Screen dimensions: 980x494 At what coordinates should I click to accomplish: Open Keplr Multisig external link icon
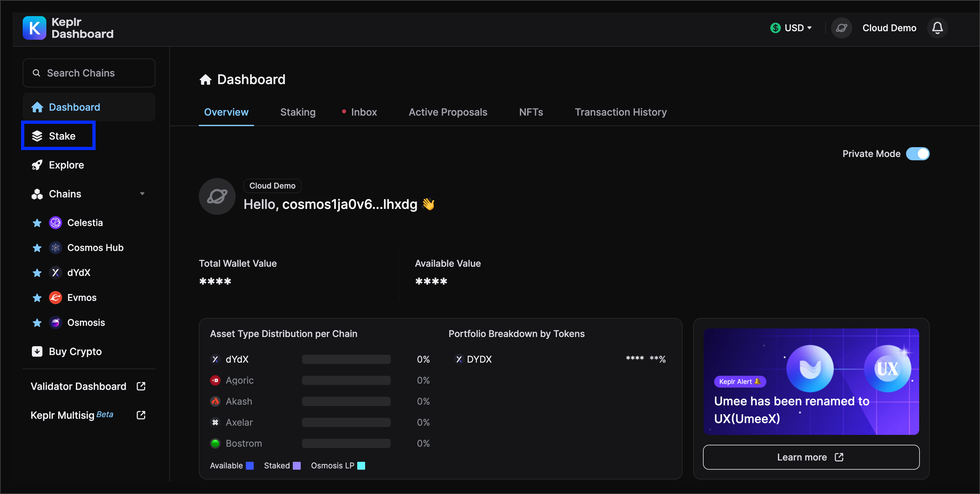(x=141, y=415)
